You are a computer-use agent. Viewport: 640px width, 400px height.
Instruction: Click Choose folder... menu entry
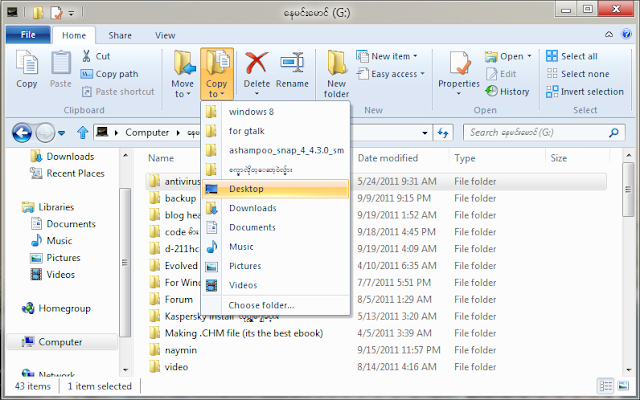[276, 305]
